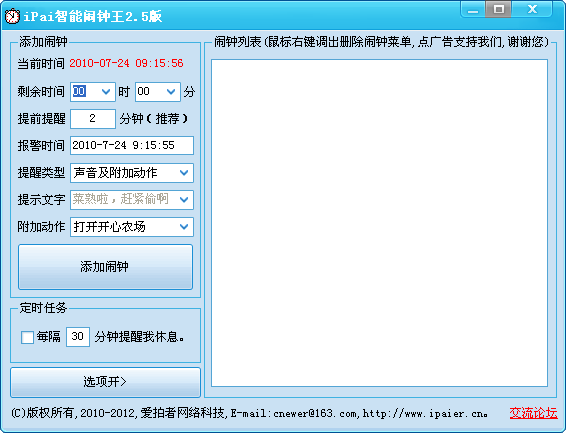Open the hours dropdown for 剩余时间
Screen dimensions: 566x433
click(x=106, y=92)
